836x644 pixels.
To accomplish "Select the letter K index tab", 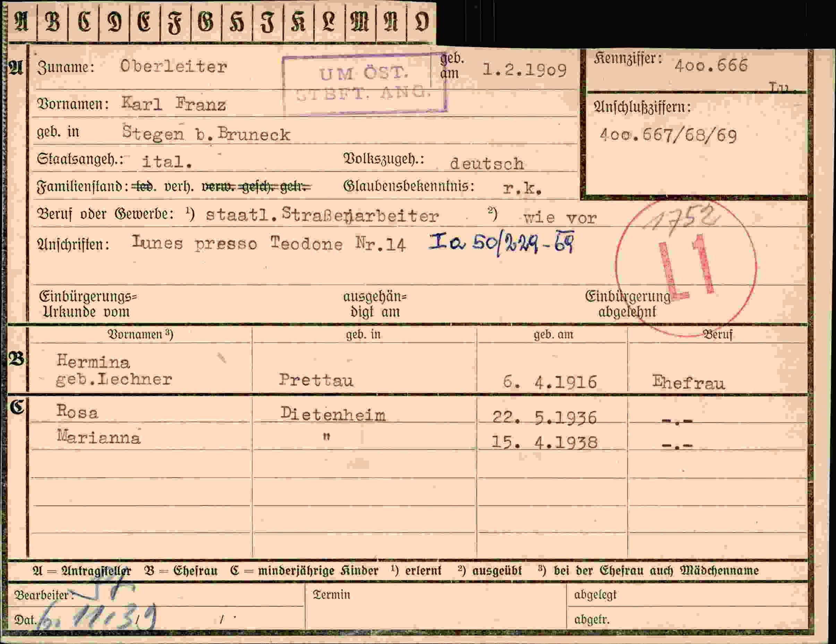I will click(299, 22).
